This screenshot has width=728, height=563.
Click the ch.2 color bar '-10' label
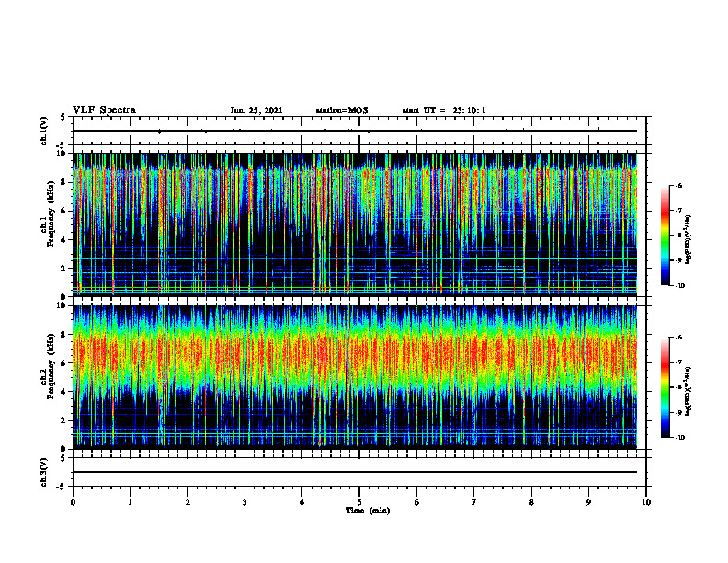point(679,438)
